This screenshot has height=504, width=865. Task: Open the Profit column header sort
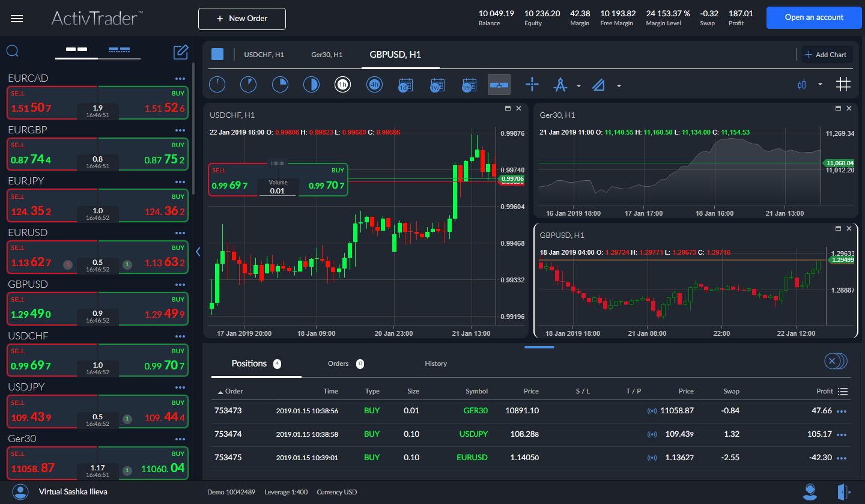click(x=825, y=391)
